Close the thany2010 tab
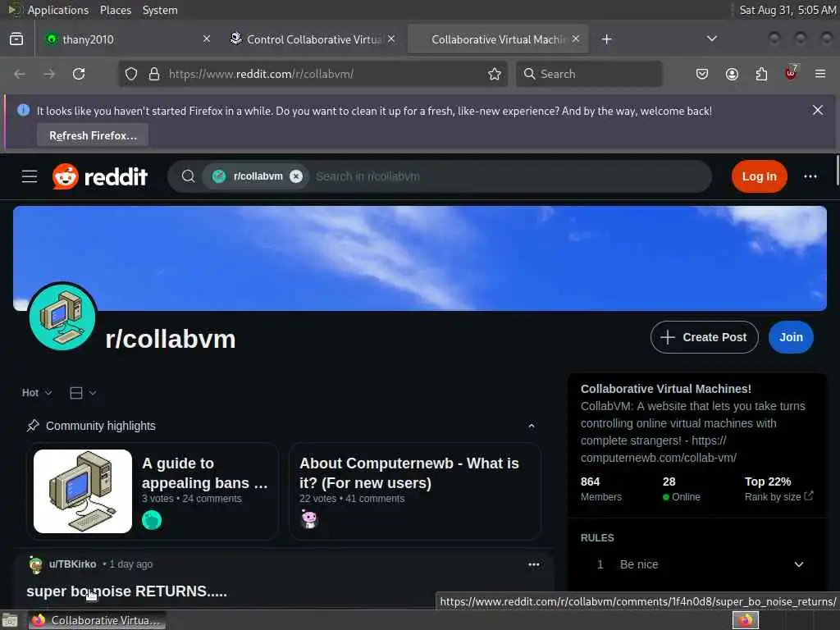Screen dimensions: 840x630 (x=207, y=39)
